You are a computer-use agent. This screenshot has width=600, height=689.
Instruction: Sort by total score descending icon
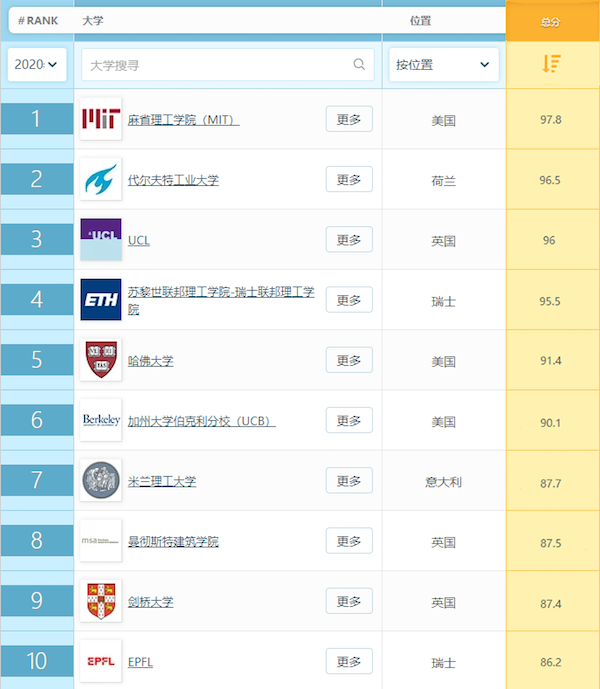pos(551,64)
